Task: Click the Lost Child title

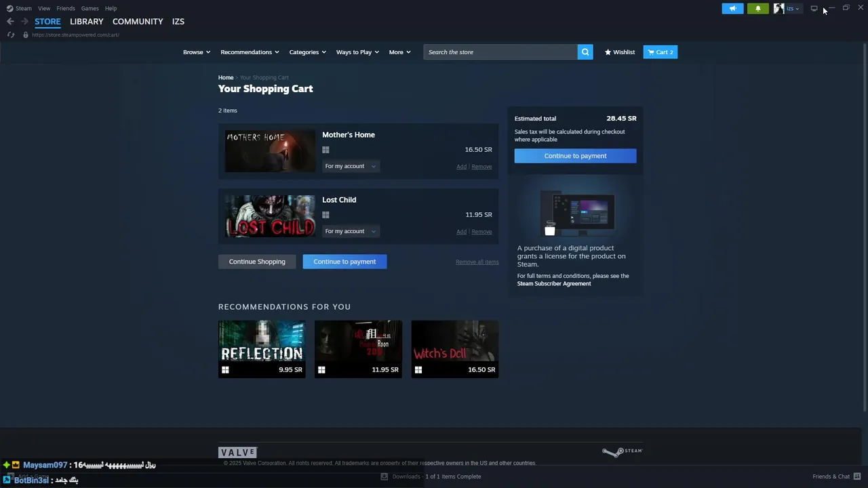Action: point(339,200)
